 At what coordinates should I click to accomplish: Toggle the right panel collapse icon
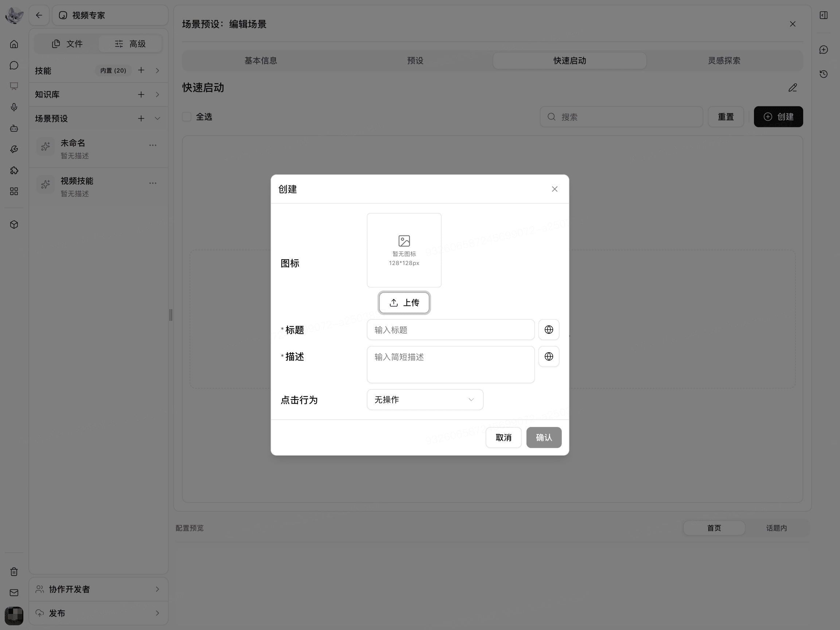tap(824, 15)
